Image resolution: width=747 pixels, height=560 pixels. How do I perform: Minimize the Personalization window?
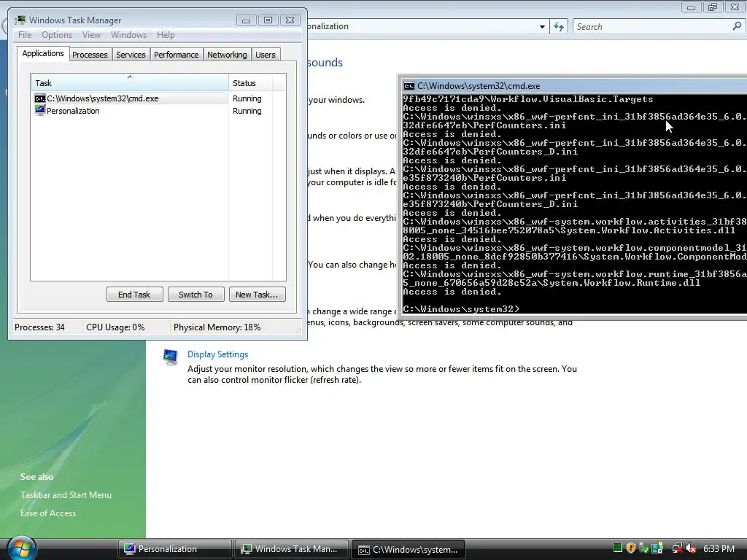pyautogui.click(x=692, y=7)
